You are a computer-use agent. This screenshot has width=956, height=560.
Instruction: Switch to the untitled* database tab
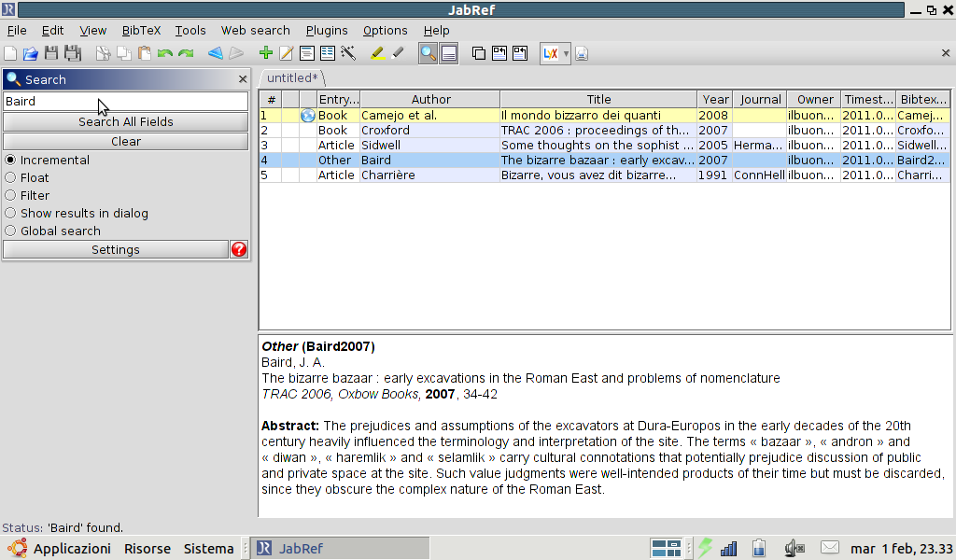pos(292,78)
